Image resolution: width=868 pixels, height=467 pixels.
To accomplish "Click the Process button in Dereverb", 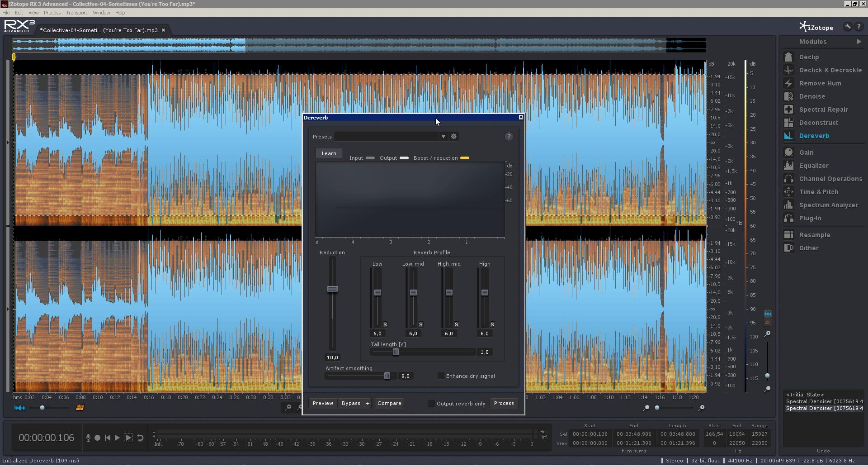I will 504,403.
